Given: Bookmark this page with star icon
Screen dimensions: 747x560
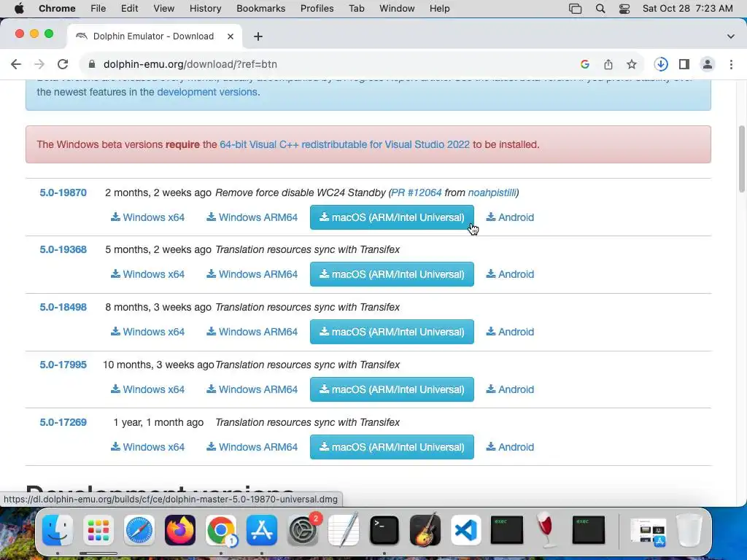Looking at the screenshot, I should (632, 64).
